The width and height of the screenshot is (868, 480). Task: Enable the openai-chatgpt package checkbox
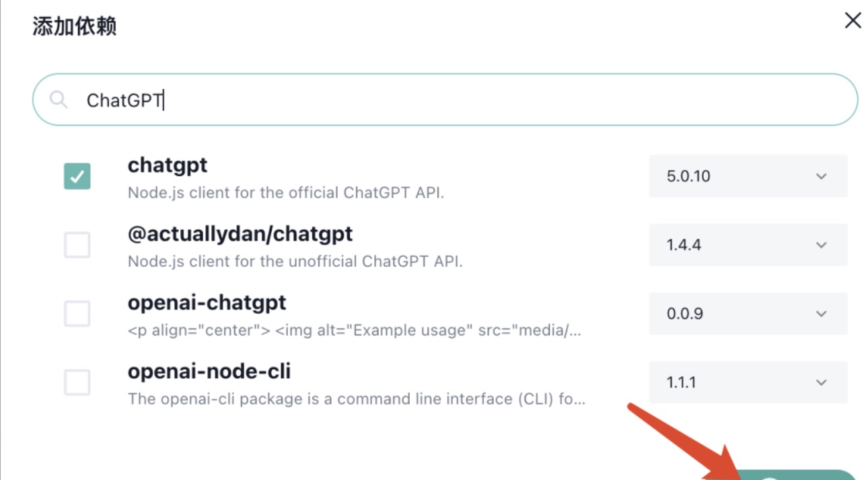click(x=77, y=313)
